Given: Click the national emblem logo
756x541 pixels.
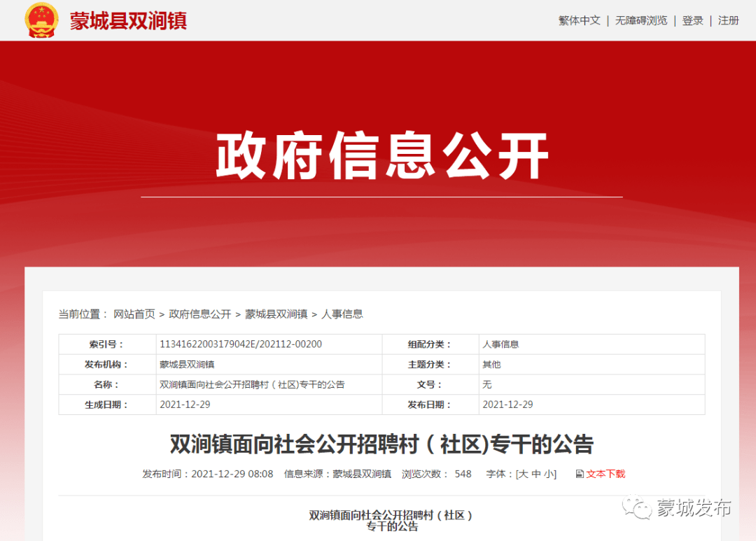Looking at the screenshot, I should click(41, 20).
